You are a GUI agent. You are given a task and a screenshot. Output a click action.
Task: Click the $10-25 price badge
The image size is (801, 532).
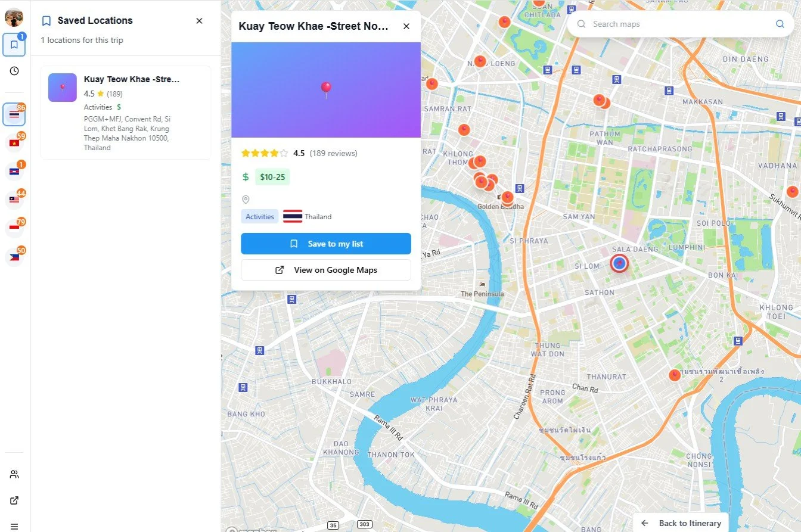[272, 177]
